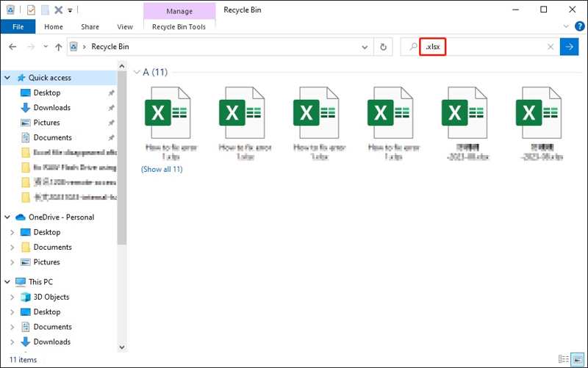This screenshot has height=368, width=588.
Task: Switch to Details view icon
Action: pyautogui.click(x=564, y=359)
